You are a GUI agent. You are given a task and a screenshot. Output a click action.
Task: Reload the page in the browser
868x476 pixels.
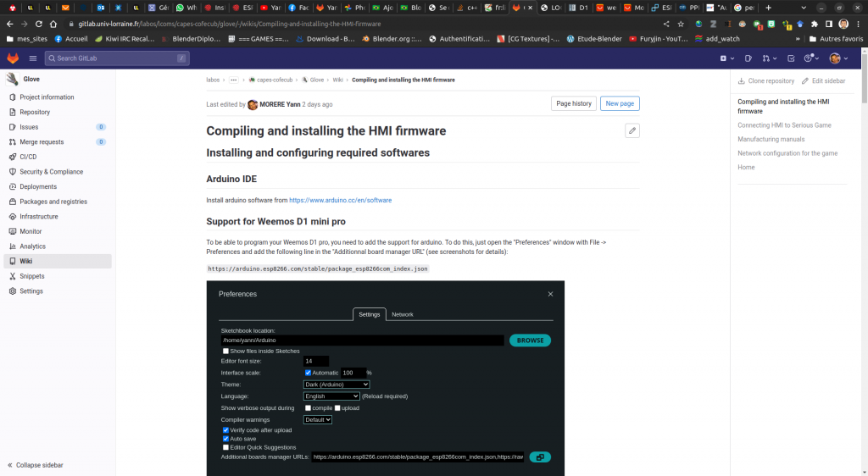point(39,24)
